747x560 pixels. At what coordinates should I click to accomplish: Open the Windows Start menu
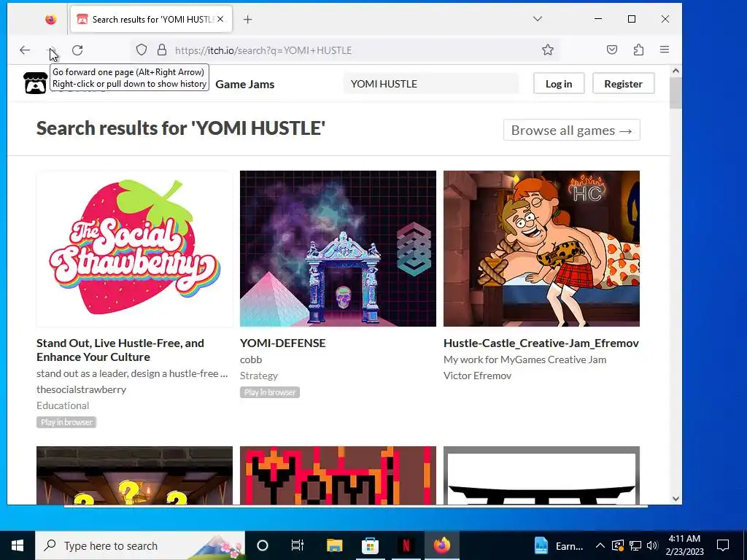[x=18, y=545]
